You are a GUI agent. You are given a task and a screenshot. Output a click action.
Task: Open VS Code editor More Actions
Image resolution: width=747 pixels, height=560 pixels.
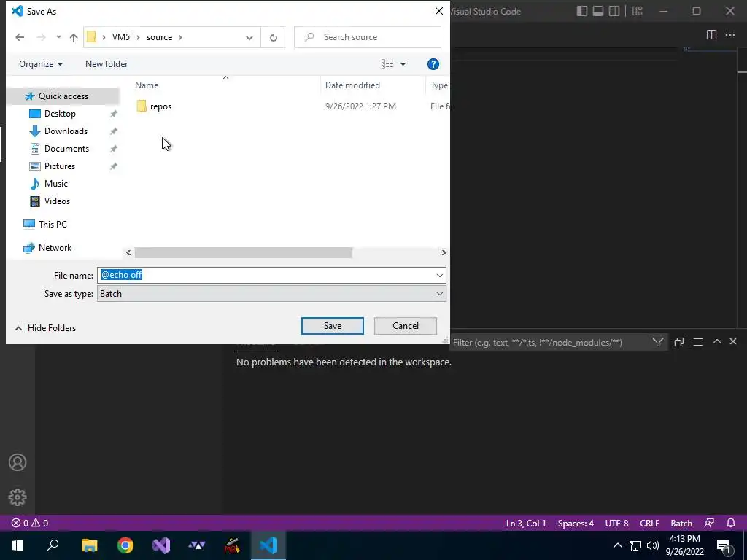coord(729,35)
